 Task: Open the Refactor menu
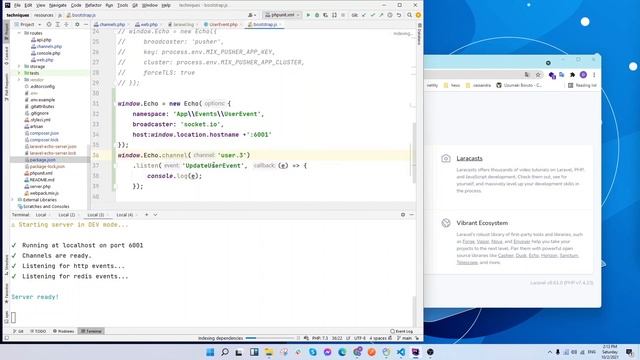[x=93, y=5]
